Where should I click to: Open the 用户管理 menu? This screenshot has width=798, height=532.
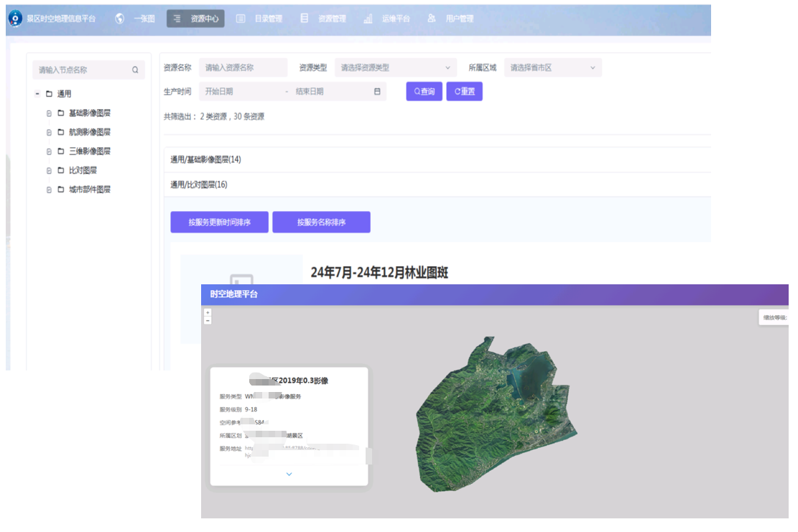tap(460, 19)
